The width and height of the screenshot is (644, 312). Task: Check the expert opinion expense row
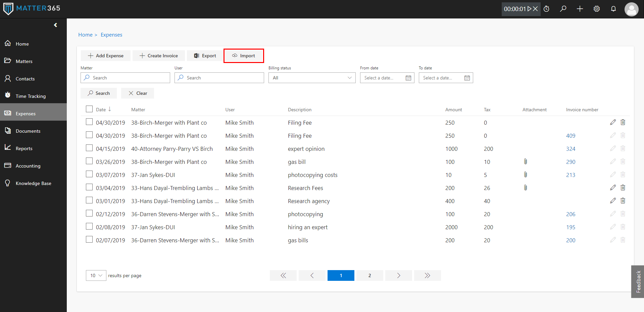click(89, 148)
